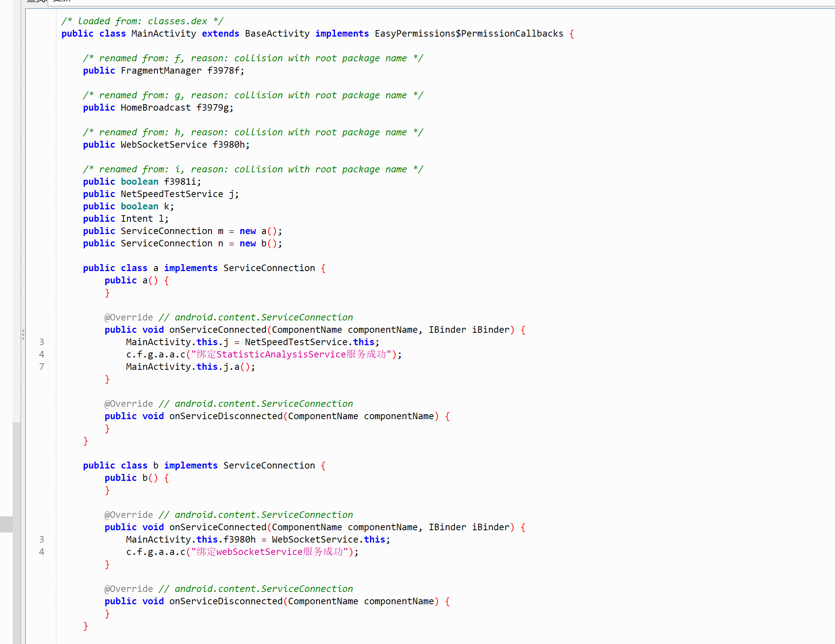This screenshot has height=644, width=835.
Task: Click NetSpeedTestService in the field j declaration
Action: (x=172, y=194)
